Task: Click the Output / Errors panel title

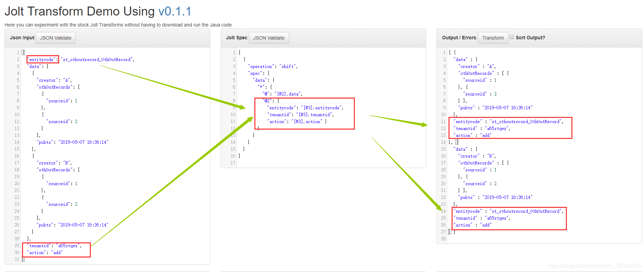Action: coord(459,38)
